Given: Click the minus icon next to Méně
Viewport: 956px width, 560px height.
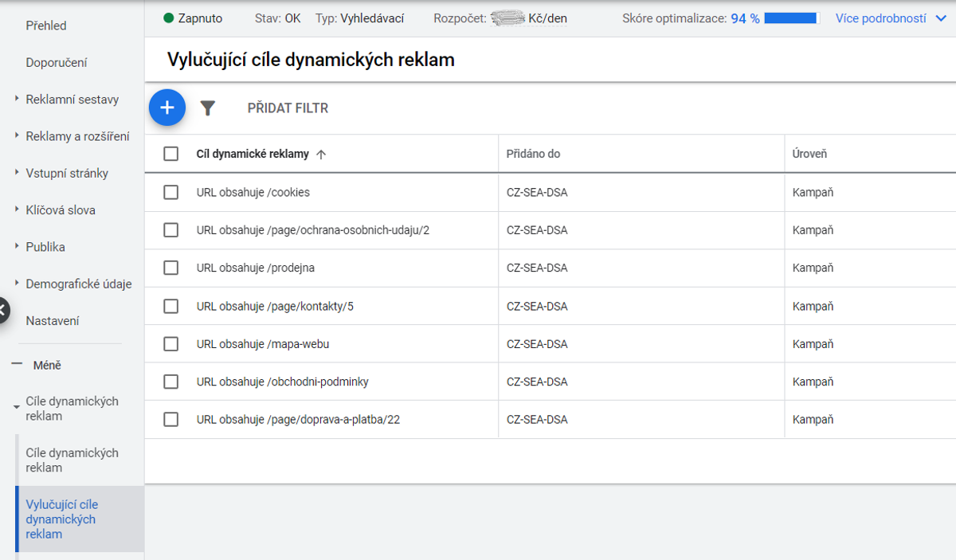Looking at the screenshot, I should 17,365.
